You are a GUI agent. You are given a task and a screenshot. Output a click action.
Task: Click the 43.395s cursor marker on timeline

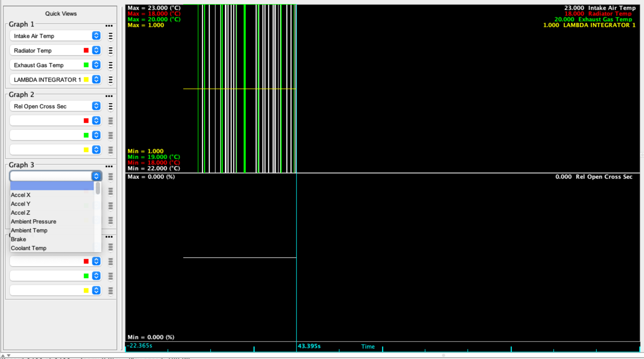click(x=309, y=346)
